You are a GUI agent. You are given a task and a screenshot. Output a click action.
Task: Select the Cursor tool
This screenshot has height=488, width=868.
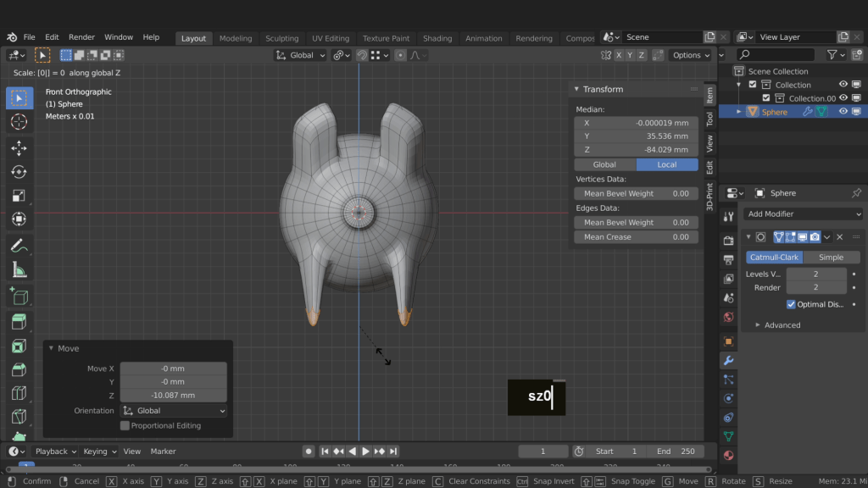pyautogui.click(x=19, y=122)
